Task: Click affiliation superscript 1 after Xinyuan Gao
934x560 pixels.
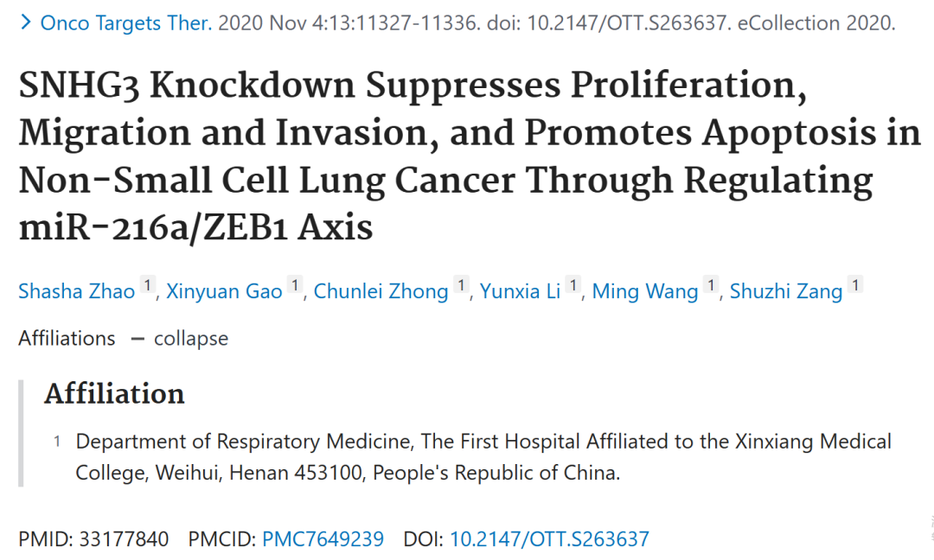Action: (294, 285)
